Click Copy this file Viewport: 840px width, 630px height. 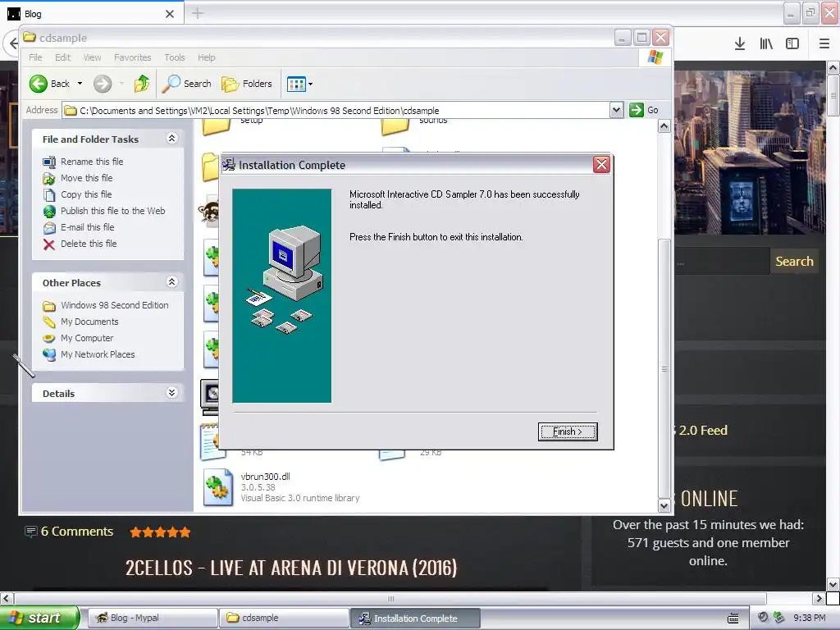[x=85, y=194]
